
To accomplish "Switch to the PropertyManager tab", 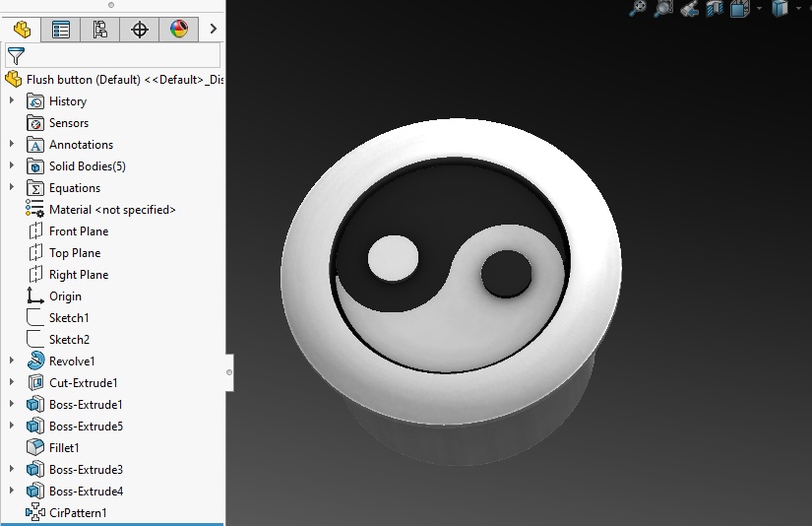I will click(x=61, y=30).
